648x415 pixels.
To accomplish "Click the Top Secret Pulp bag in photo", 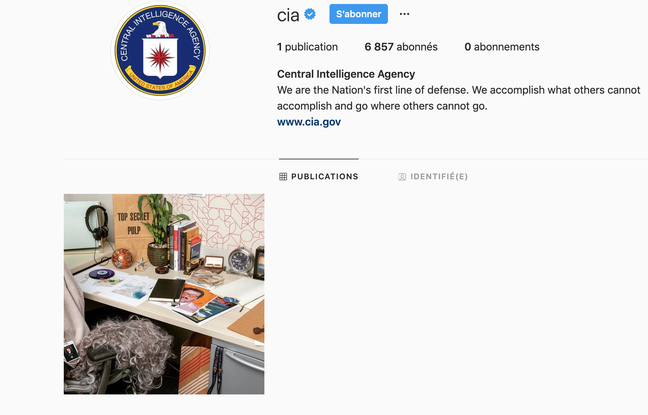I will (131, 225).
